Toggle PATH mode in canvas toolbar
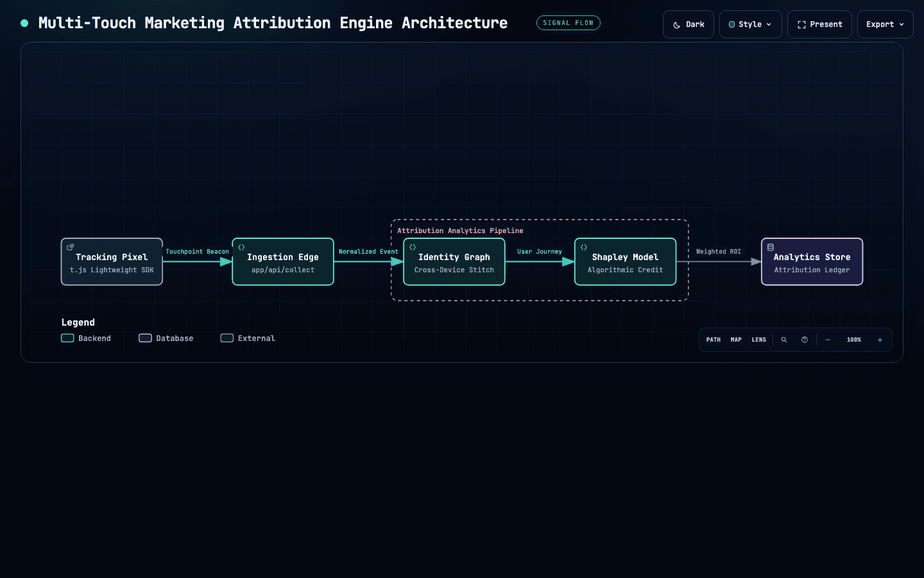Image resolution: width=924 pixels, height=578 pixels. point(714,340)
